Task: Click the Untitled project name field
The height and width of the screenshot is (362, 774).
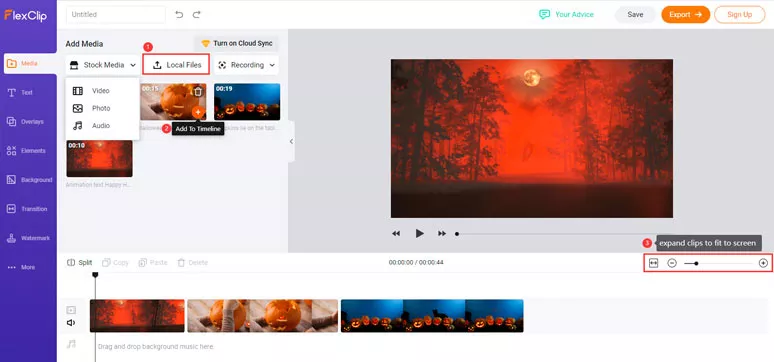Action: tap(116, 15)
